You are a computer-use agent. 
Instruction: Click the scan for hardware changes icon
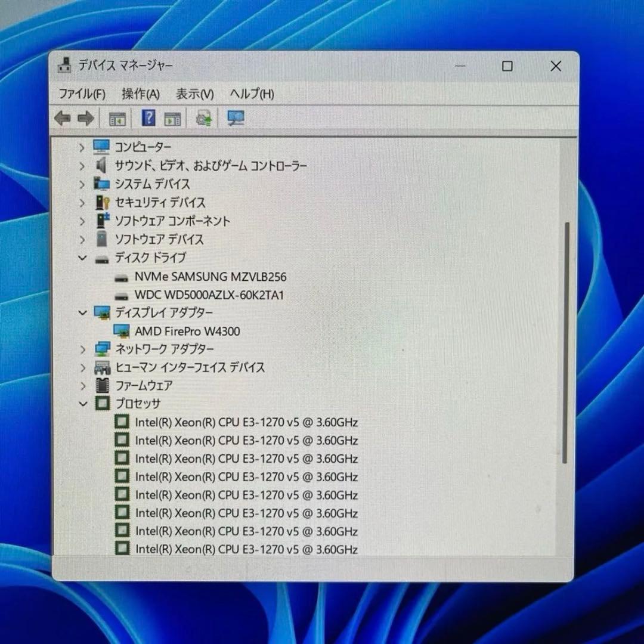click(203, 117)
